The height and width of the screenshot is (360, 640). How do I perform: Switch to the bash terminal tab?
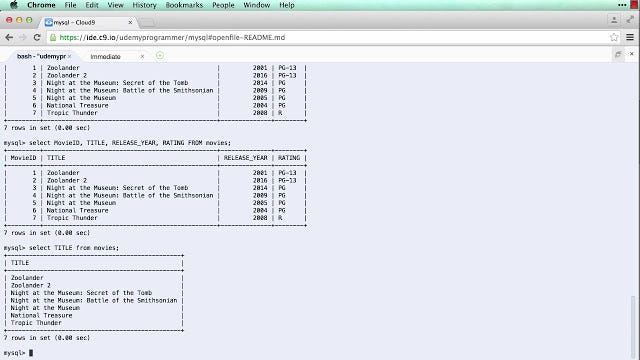pos(41,56)
